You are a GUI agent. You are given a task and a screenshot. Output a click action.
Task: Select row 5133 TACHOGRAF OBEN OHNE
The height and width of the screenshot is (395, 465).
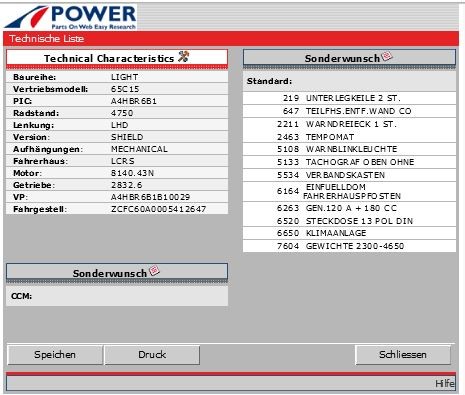[349, 162]
